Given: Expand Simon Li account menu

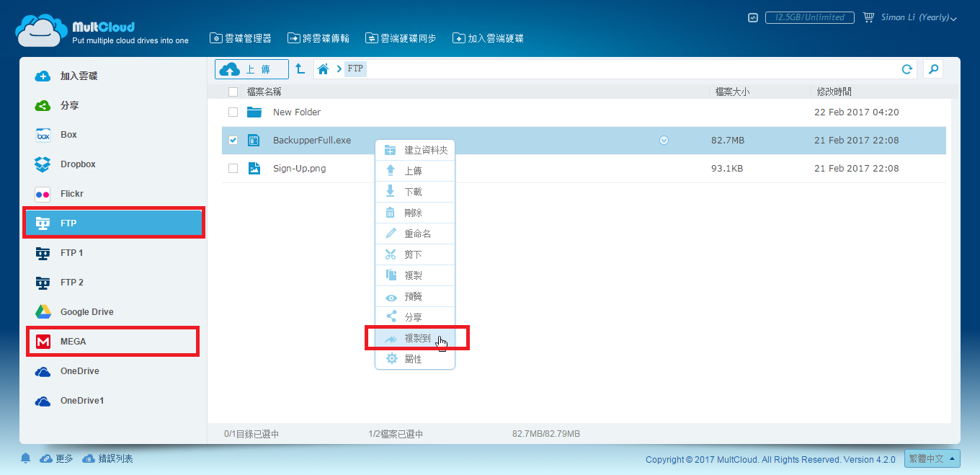Looking at the screenshot, I should point(919,17).
